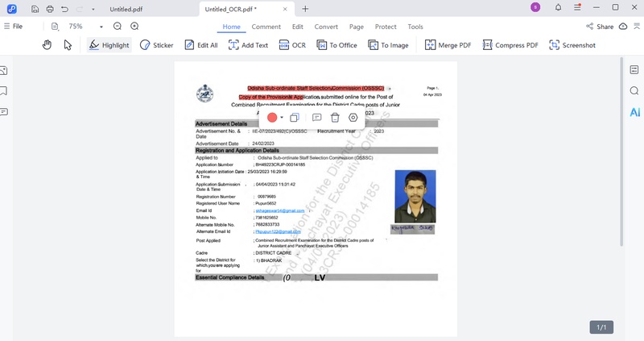Select the arrow Select tool
This screenshot has width=644, height=341.
click(68, 45)
